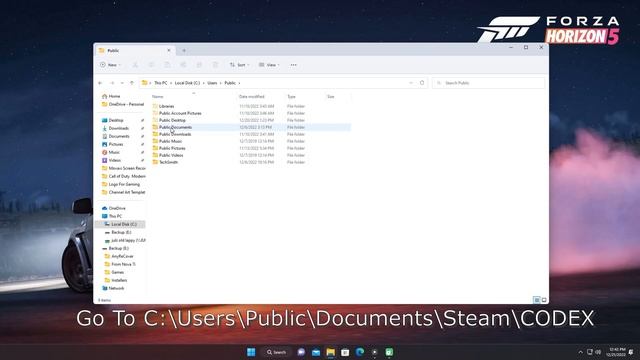Select the Public tab
Image resolution: width=640 pixels, height=360 pixels.
click(135, 51)
